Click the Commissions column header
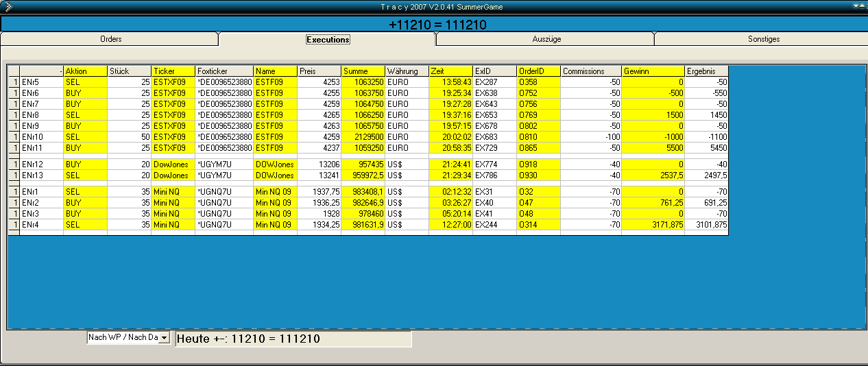The image size is (868, 366). tap(590, 71)
